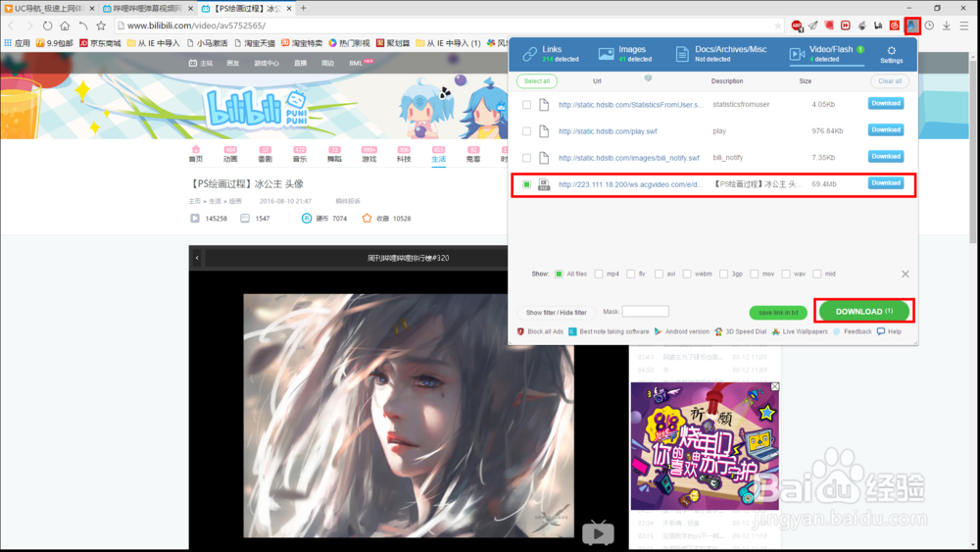Download the 69.4Mb video file

point(886,183)
